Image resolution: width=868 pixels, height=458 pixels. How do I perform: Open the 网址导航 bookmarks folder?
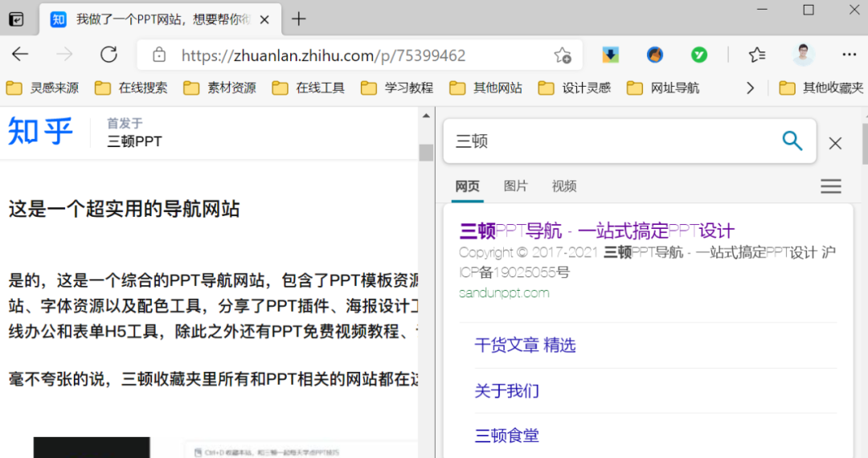[662, 88]
